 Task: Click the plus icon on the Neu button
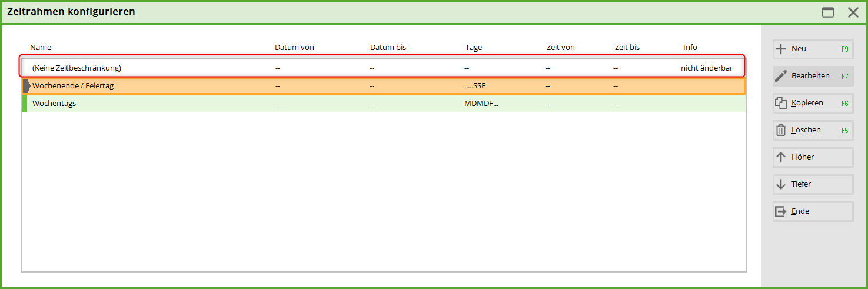[781, 49]
